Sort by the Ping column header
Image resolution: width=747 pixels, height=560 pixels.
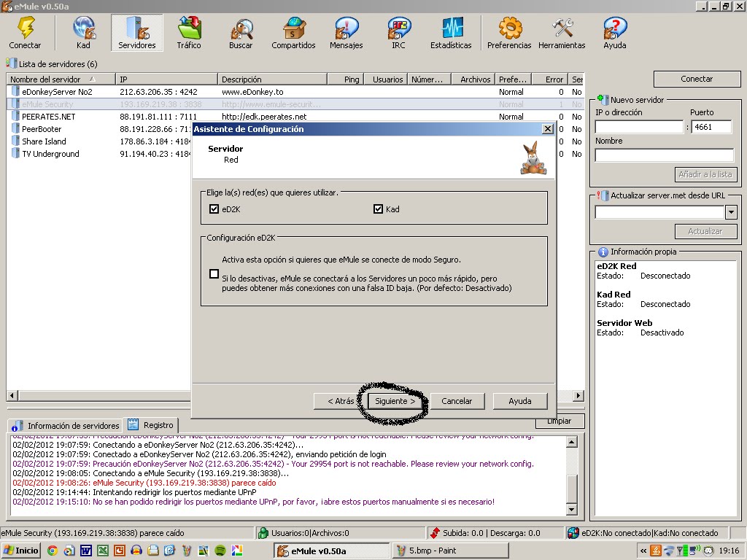coord(346,79)
